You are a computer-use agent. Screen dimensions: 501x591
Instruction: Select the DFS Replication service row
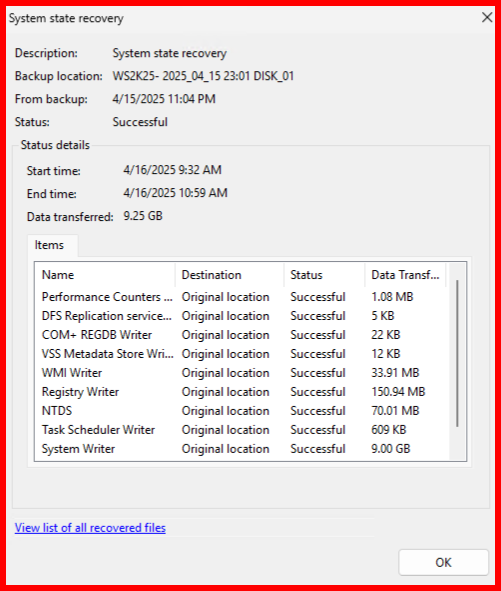coord(242,316)
